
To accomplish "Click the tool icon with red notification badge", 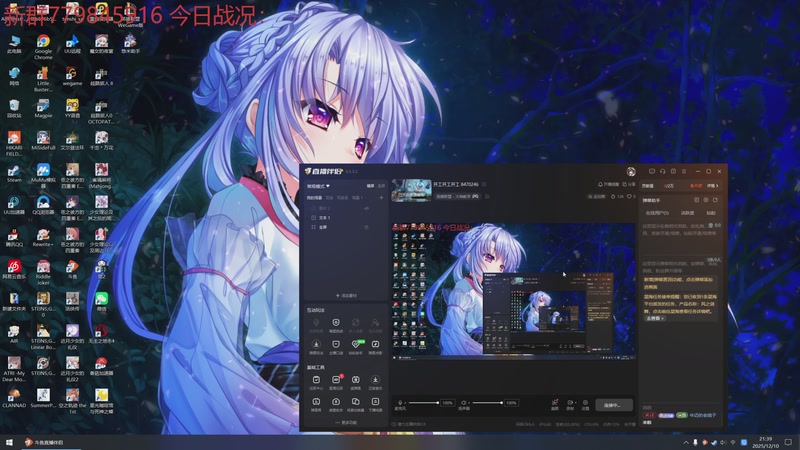I will [336, 382].
